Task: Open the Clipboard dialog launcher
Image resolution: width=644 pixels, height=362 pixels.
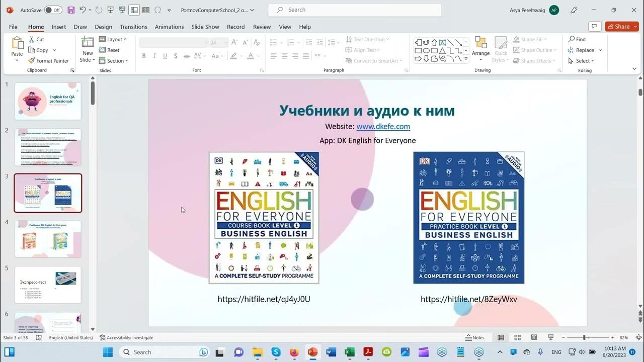Action: click(x=72, y=70)
